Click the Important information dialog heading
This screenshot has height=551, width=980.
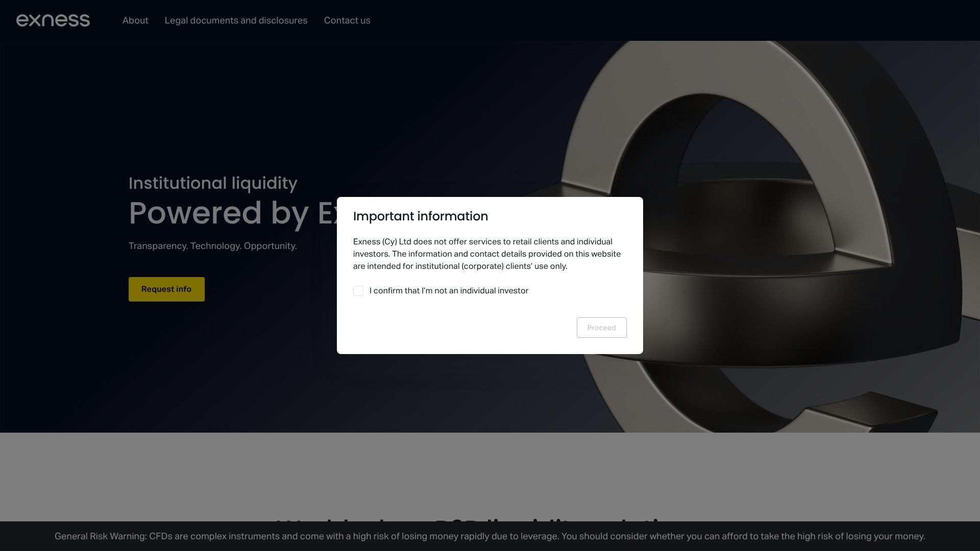[421, 216]
